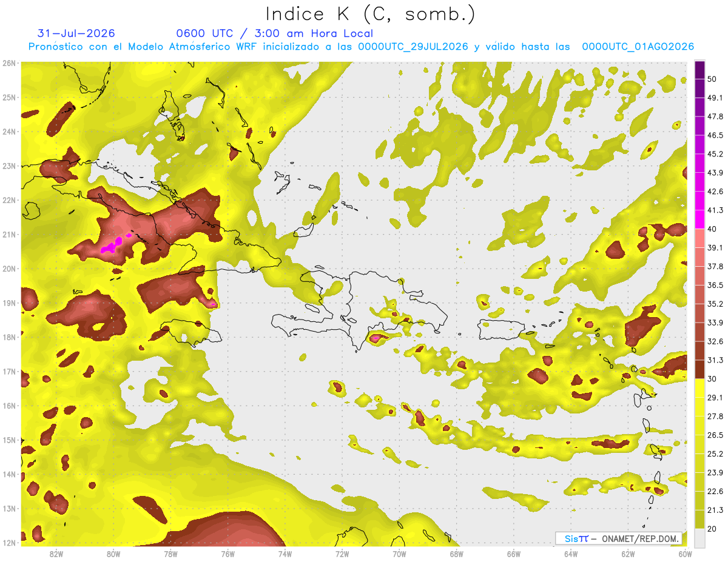
Task: Click the "Modelo Atmosferico WRF" text
Action: point(191,47)
